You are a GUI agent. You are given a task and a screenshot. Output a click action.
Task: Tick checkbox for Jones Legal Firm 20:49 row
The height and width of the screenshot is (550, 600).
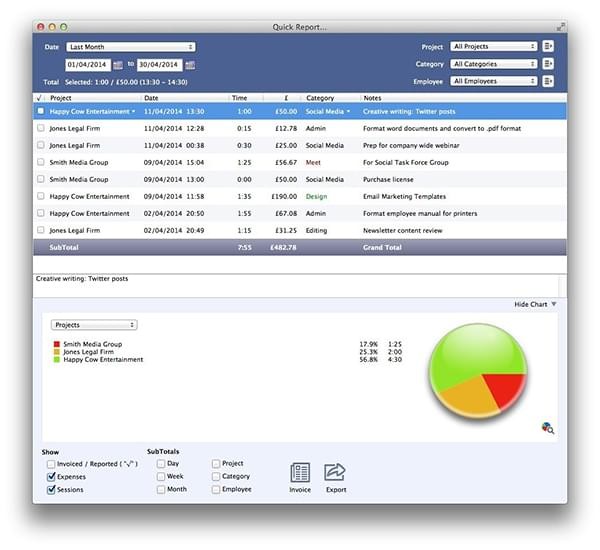(41, 230)
